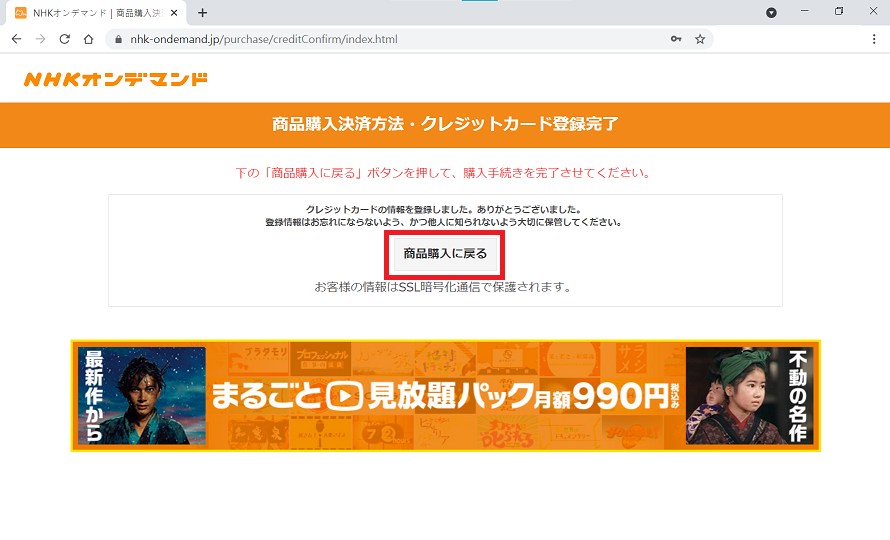Close the NHKオンデマンド tab

[x=174, y=12]
